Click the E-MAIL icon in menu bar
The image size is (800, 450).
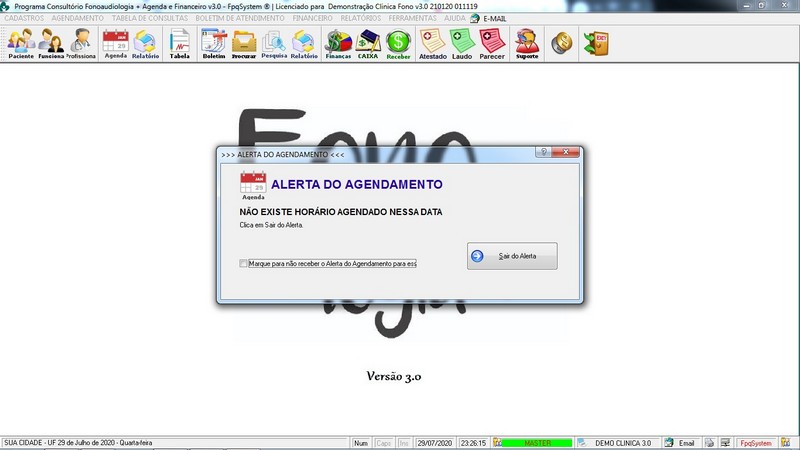pos(474,18)
